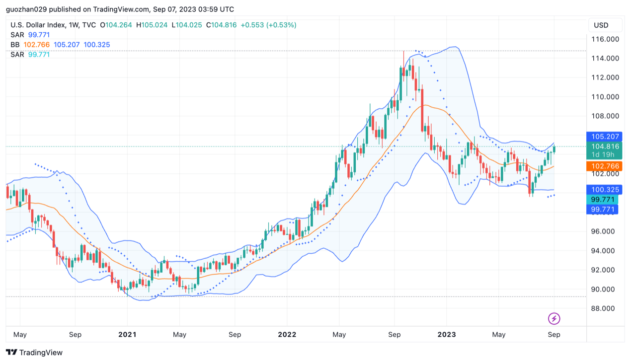Click the 2022 label on time axis
The image size is (633, 364).
coord(287,335)
